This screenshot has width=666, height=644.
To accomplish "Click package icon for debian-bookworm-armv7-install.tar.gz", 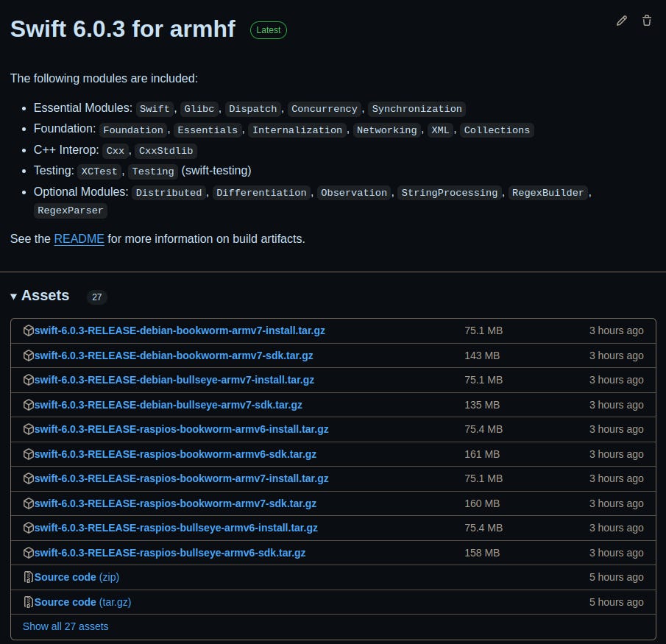I will (29, 330).
